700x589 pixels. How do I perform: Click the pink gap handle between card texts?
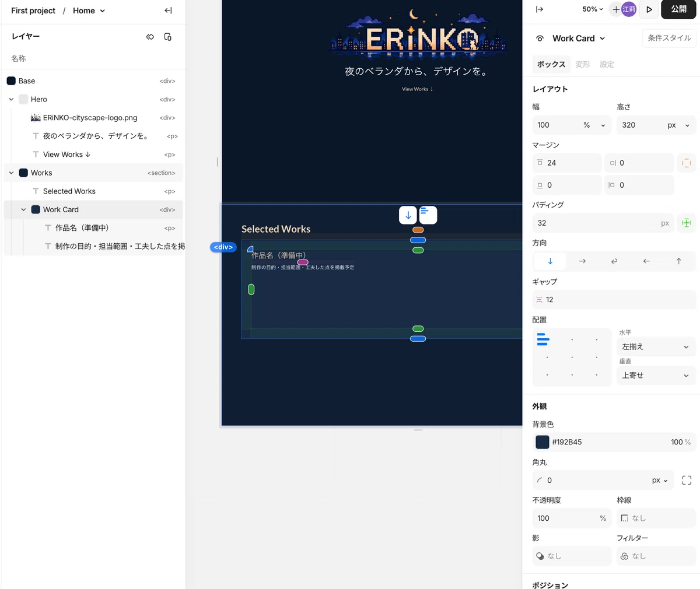pos(303,262)
